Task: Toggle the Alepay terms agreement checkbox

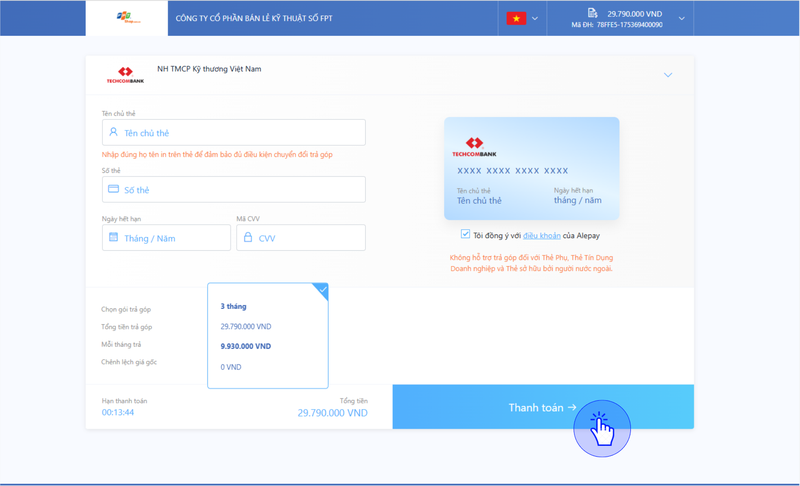Action: tap(465, 234)
